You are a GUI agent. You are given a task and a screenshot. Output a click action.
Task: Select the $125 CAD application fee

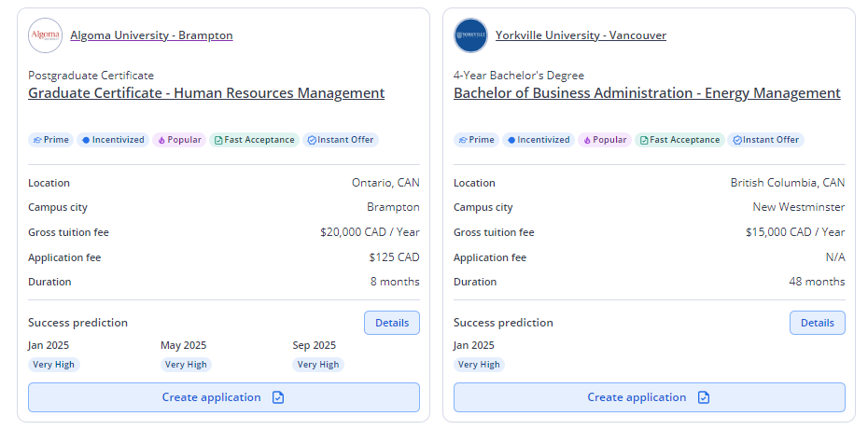[394, 257]
